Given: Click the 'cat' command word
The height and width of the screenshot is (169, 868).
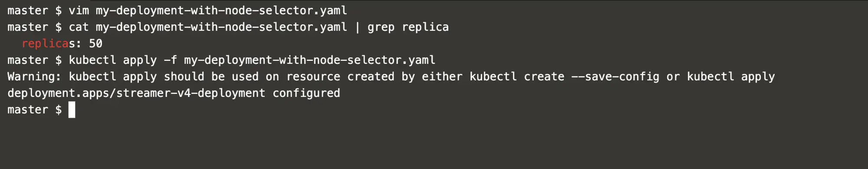Looking at the screenshot, I should (x=79, y=27).
